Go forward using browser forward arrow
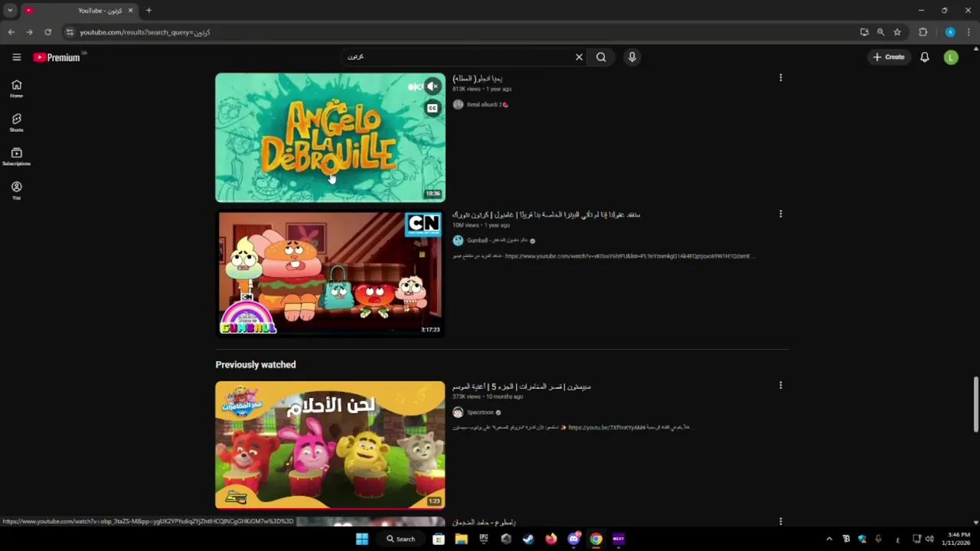 [29, 32]
